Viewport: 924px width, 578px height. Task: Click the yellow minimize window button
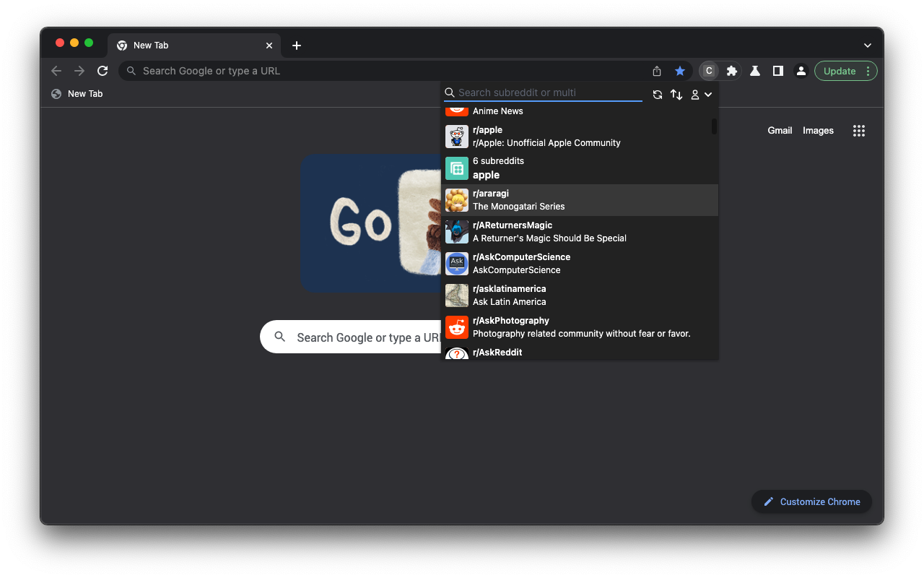point(74,43)
